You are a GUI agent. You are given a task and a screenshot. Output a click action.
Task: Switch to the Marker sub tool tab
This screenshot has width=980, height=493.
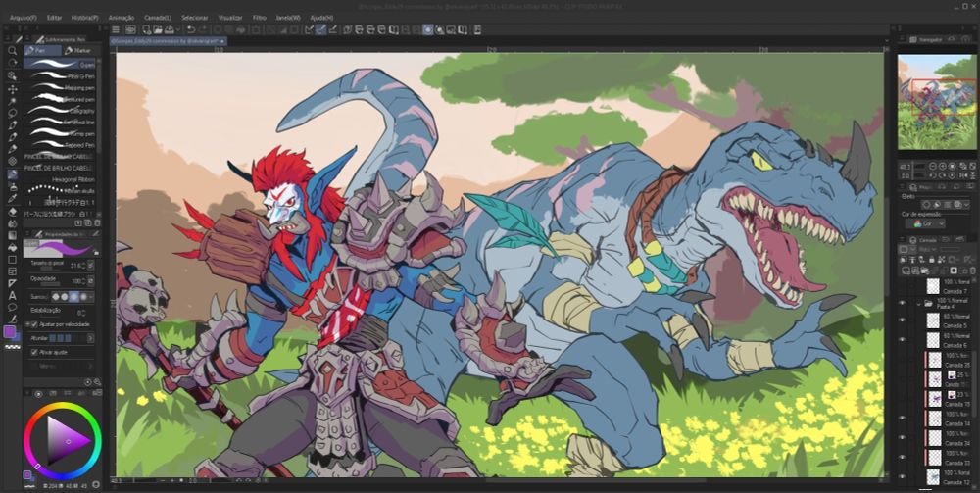pyautogui.click(x=78, y=50)
